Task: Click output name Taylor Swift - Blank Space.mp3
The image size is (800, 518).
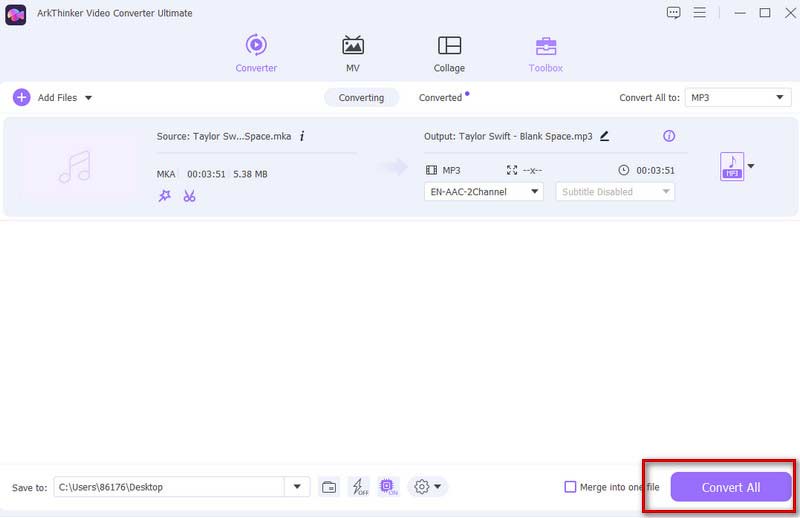Action: (526, 136)
